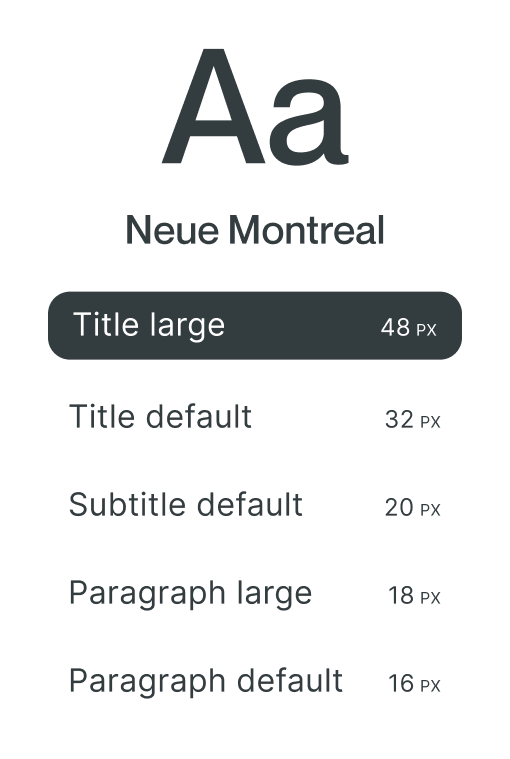The width and height of the screenshot is (510, 759).
Task: Click the large Aa font preview
Action: click(255, 106)
